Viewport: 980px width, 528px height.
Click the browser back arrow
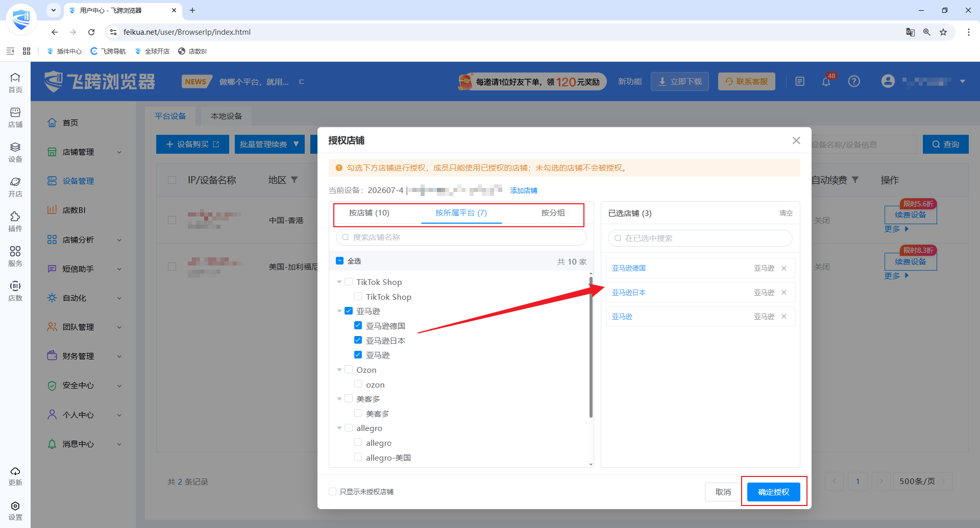pos(55,32)
